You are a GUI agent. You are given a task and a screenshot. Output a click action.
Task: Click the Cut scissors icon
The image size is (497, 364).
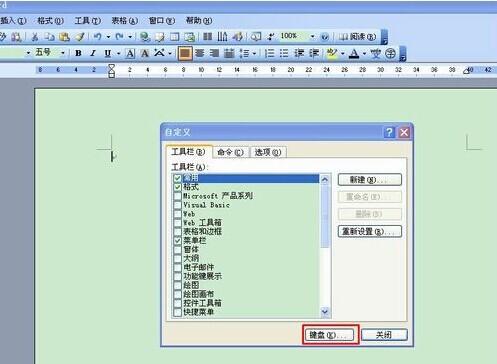click(35, 37)
